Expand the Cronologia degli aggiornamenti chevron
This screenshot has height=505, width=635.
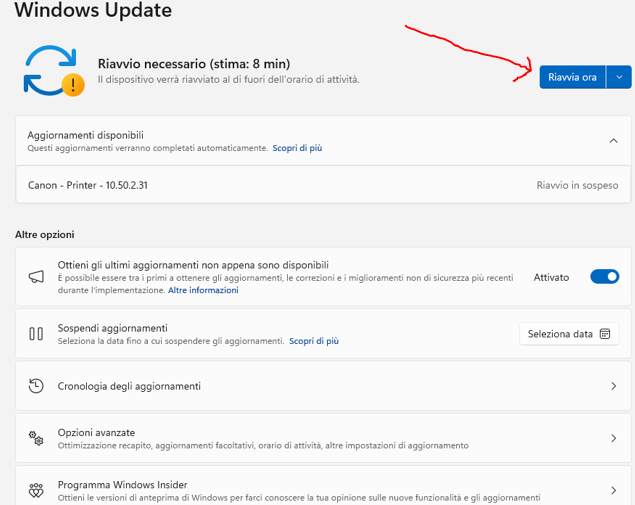pyautogui.click(x=613, y=386)
